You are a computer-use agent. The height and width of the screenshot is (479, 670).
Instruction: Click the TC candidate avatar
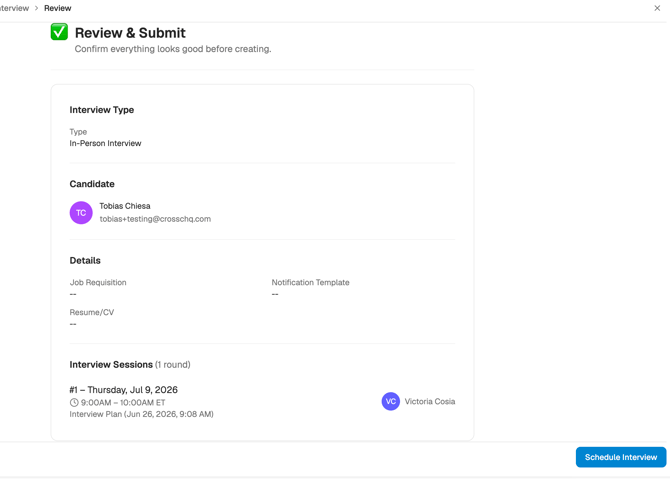pyautogui.click(x=81, y=213)
